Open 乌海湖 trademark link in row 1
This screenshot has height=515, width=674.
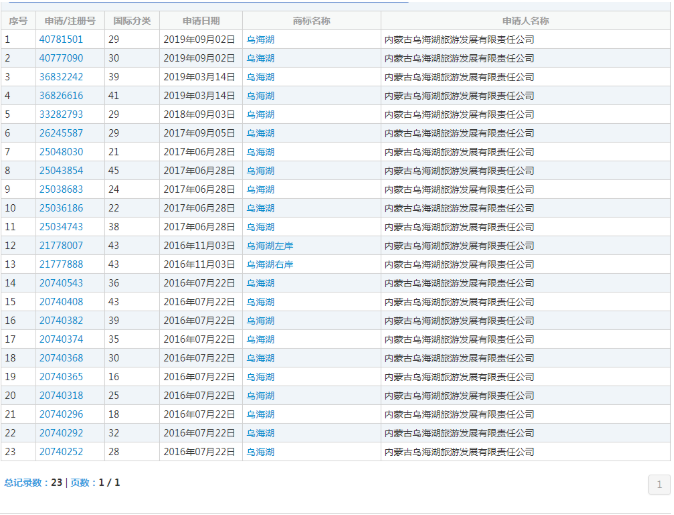[x=260, y=39]
